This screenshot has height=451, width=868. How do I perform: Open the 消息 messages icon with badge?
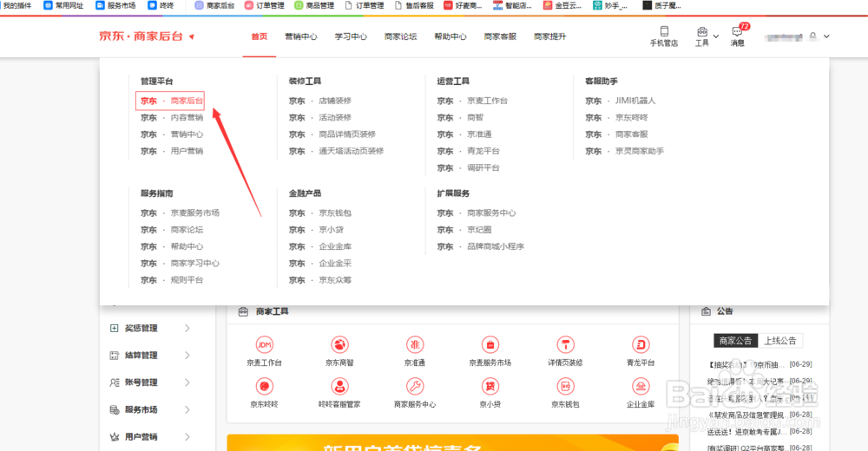[x=737, y=32]
